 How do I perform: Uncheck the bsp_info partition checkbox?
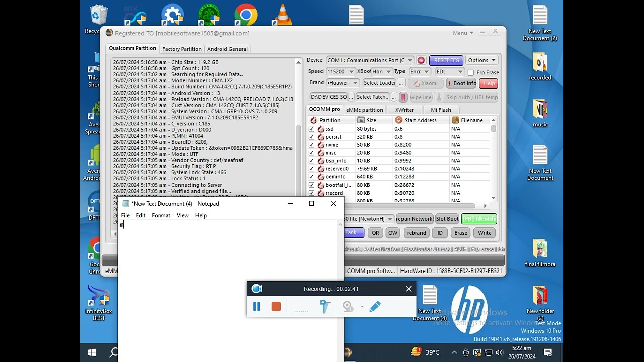coord(312,161)
